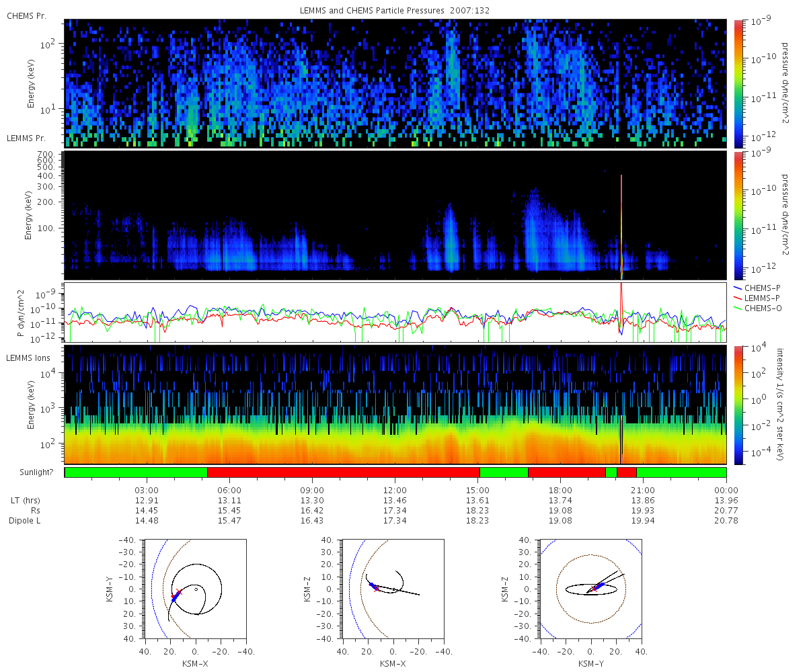The image size is (807, 672).
Task: Click the LEMMS ions intensity color bar
Action: point(738,405)
